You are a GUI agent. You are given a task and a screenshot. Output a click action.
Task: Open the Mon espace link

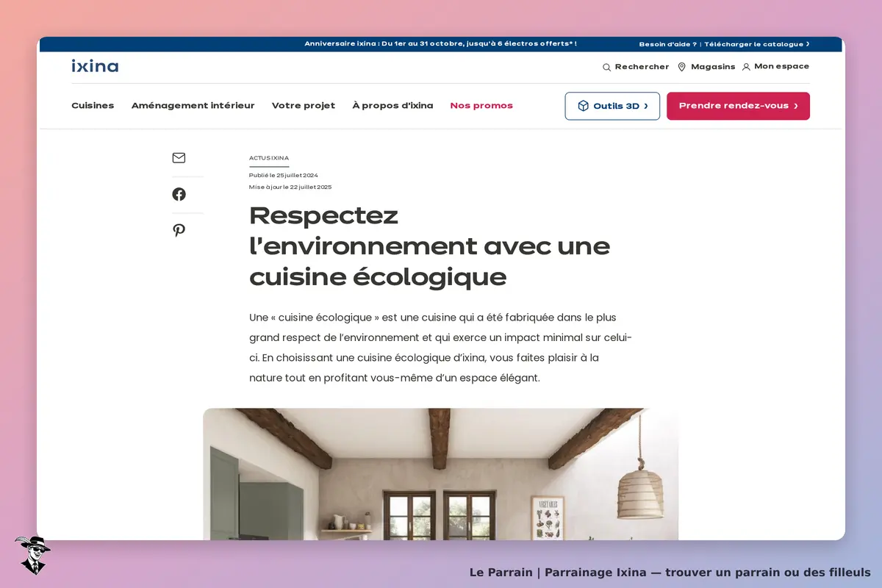[781, 66]
